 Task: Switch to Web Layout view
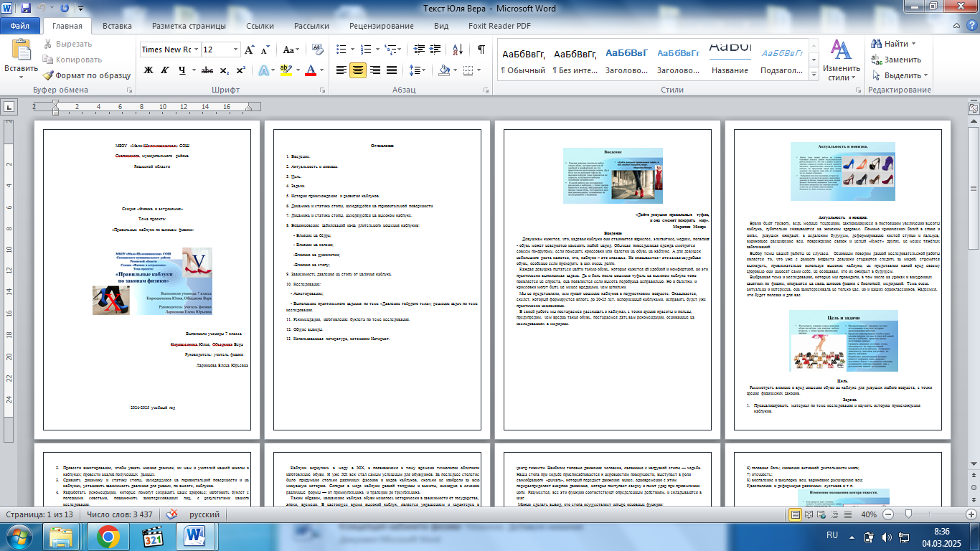pos(821,514)
